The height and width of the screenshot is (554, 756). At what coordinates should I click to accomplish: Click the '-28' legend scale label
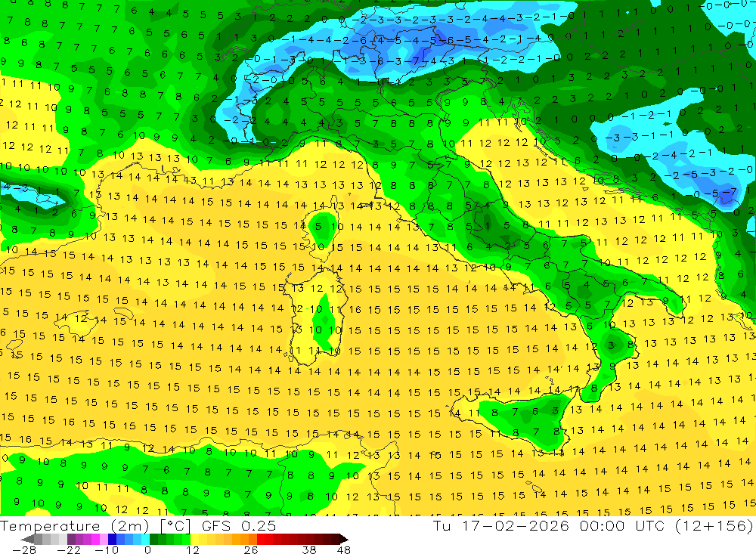pyautogui.click(x=24, y=549)
